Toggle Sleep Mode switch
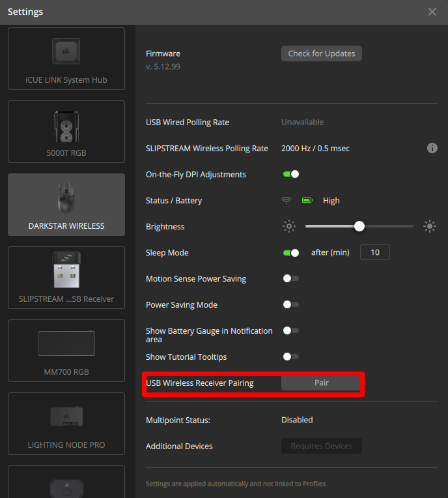 pos(291,253)
